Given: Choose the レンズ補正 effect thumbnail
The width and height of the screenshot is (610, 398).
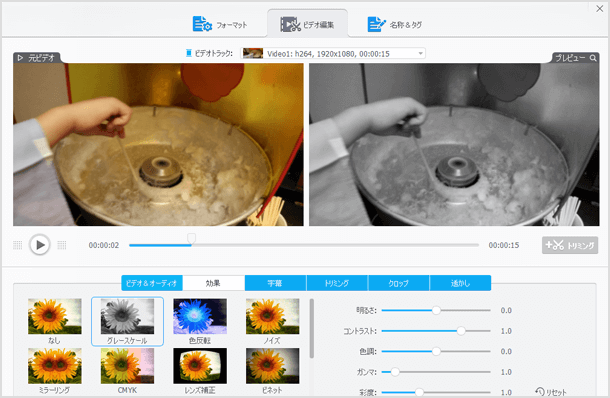Looking at the screenshot, I should pos(200,366).
